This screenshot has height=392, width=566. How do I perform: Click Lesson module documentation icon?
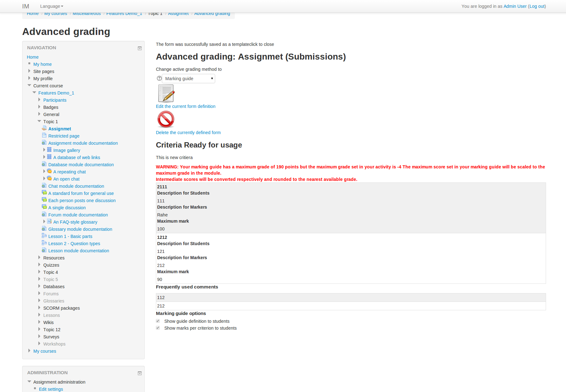click(44, 250)
